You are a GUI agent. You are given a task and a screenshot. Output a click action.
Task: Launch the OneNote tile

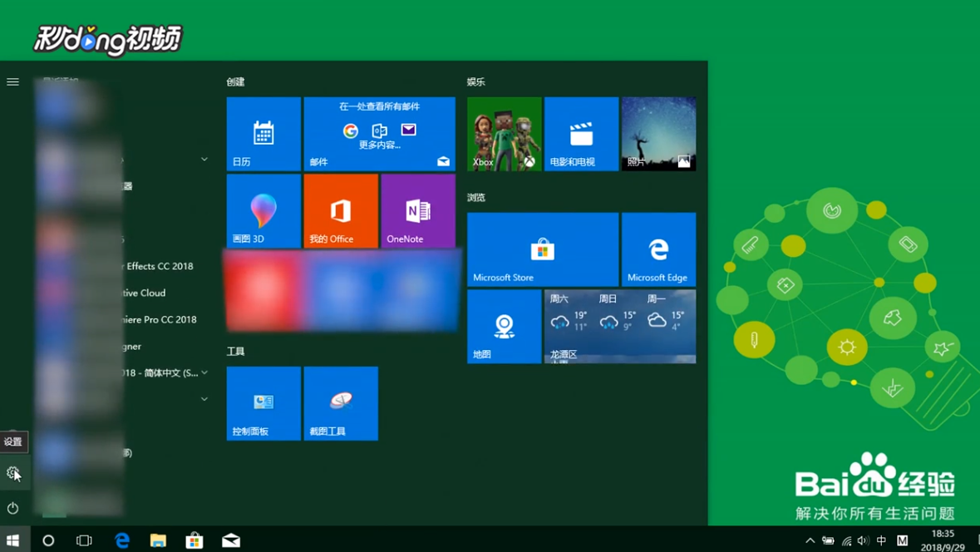418,211
